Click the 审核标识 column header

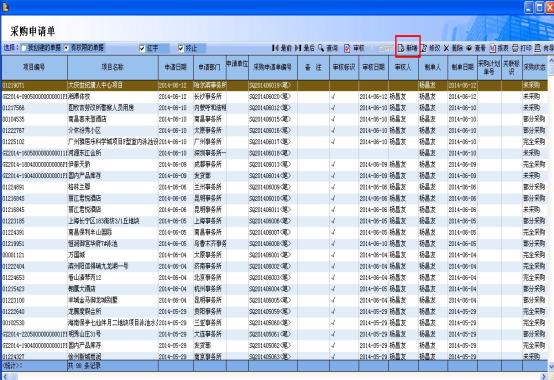tap(344, 67)
